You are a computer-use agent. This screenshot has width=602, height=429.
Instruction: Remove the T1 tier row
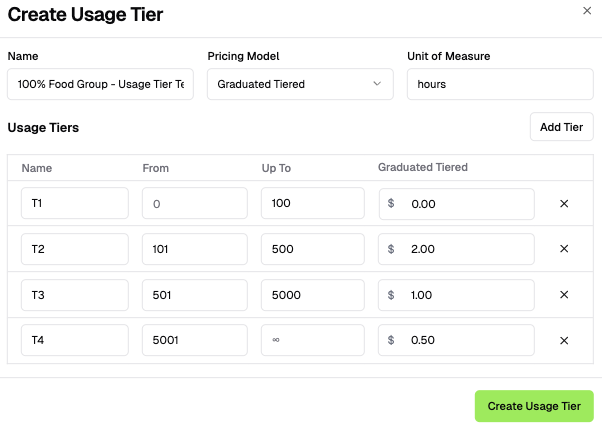point(564,203)
